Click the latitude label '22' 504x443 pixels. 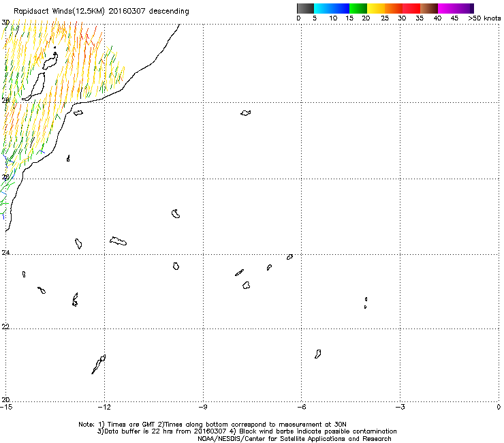point(5,326)
